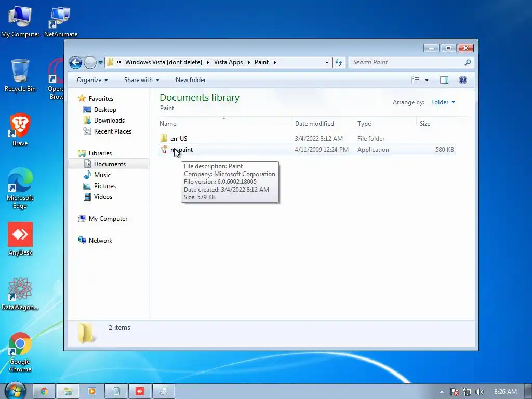Go back using the Back arrow button
The height and width of the screenshot is (399, 532).
click(75, 62)
